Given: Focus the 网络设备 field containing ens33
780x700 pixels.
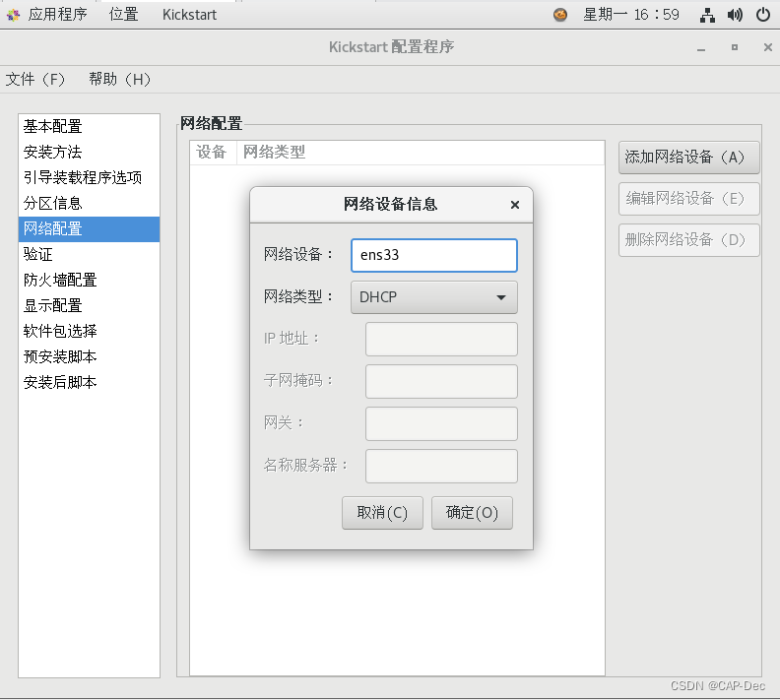Looking at the screenshot, I should tap(434, 255).
